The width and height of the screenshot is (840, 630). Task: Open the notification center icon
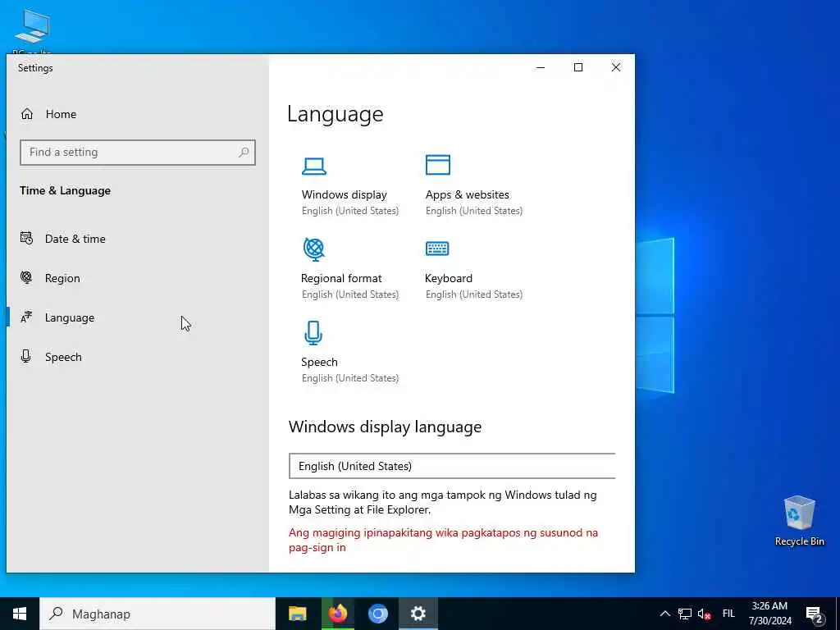tap(815, 614)
